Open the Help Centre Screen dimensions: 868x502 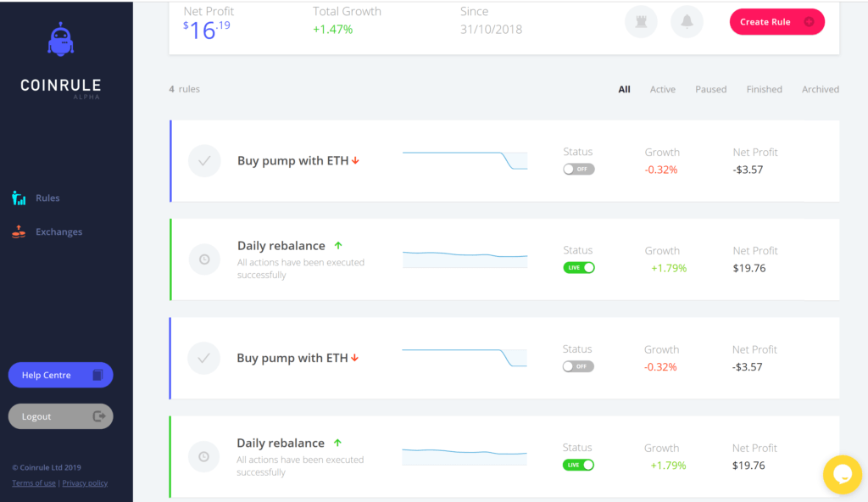[60, 375]
